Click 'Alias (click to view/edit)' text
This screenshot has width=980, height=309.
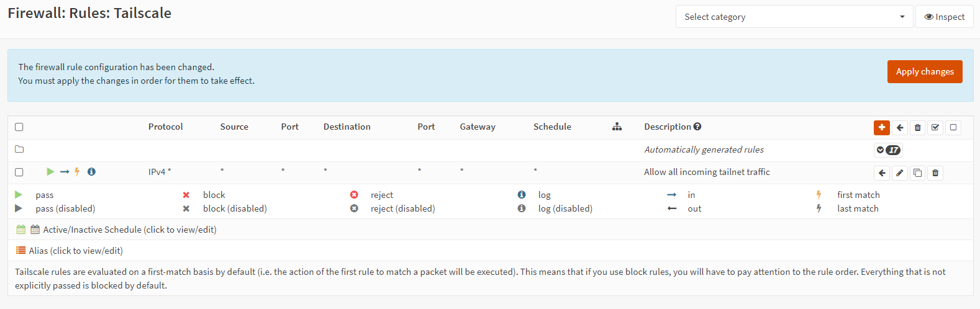[76, 251]
